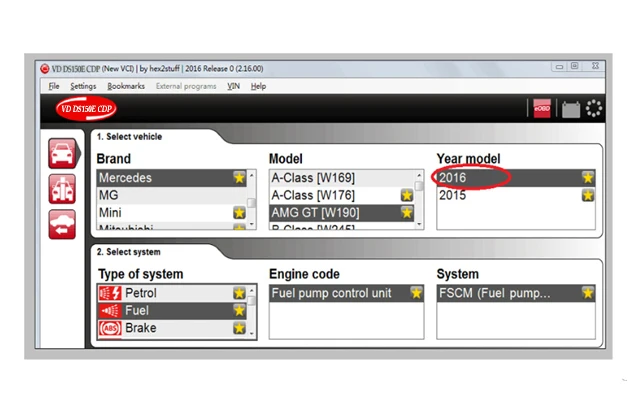640x418 pixels.
Task: Select AMG GT [W190] model
Action: tap(342, 213)
